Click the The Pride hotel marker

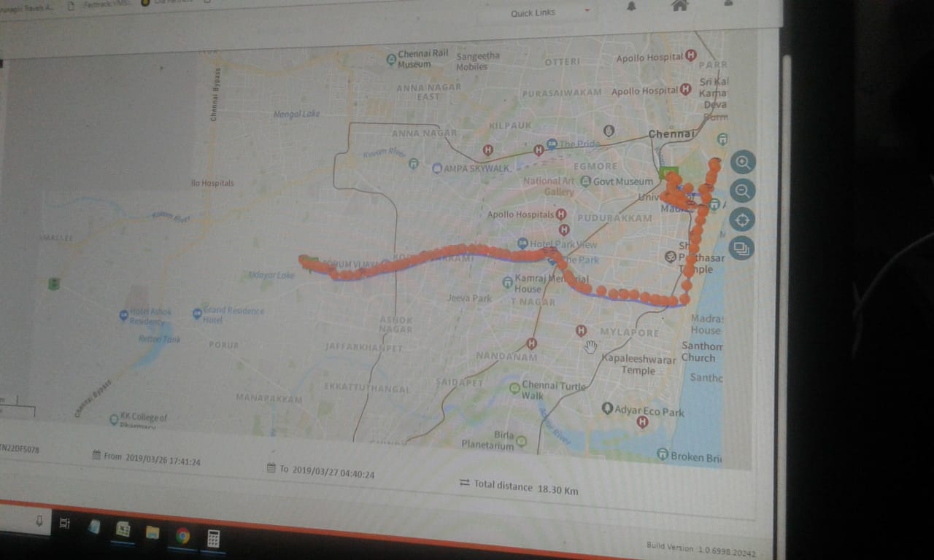552,144
